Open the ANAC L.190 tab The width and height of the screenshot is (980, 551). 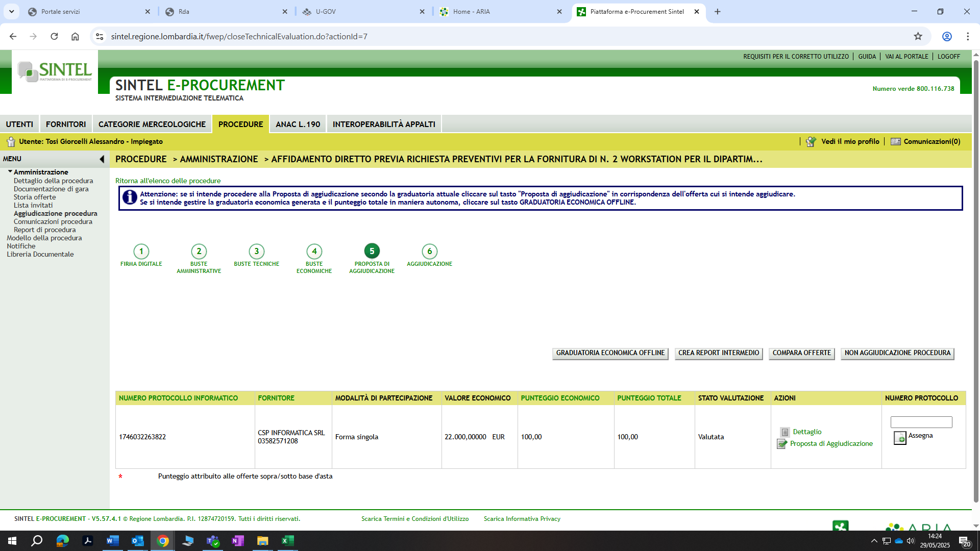click(x=298, y=124)
